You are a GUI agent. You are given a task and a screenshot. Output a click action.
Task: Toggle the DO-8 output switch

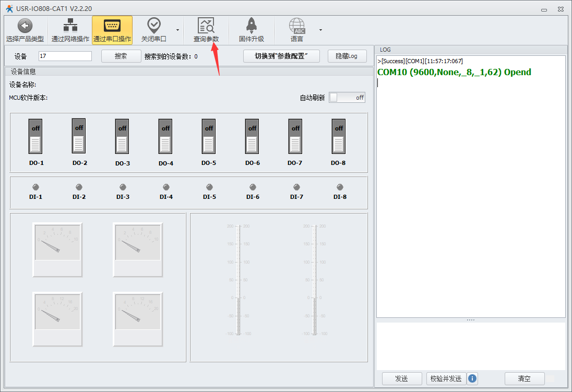coord(339,136)
